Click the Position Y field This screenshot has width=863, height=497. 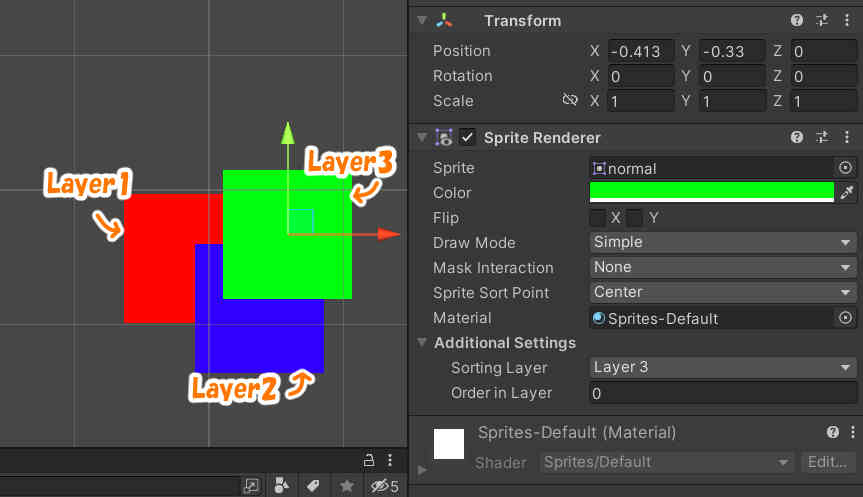coord(732,51)
